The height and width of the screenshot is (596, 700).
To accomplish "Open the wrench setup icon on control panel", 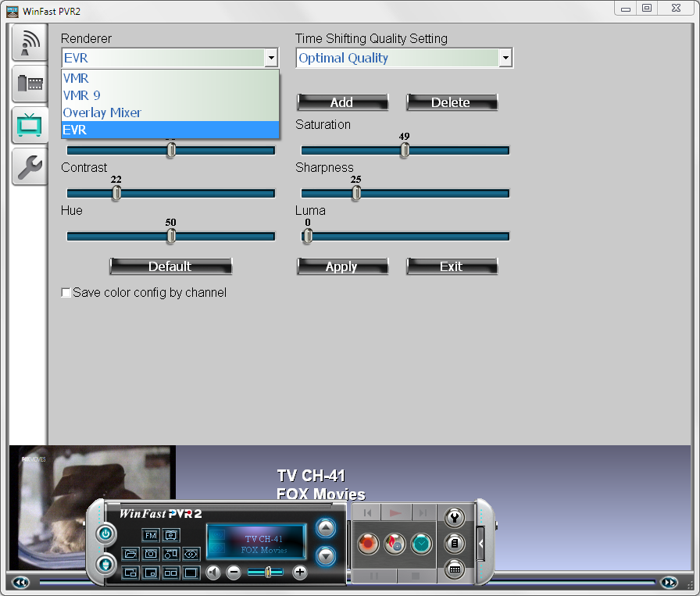I will coord(454,517).
